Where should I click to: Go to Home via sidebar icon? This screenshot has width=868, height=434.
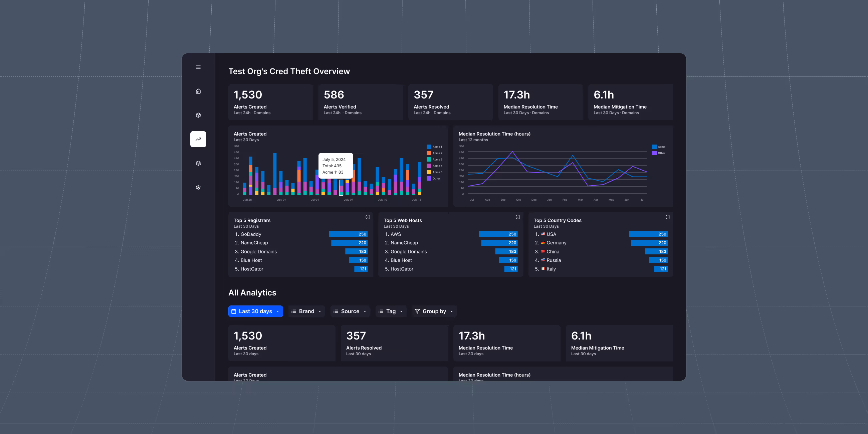[198, 91]
